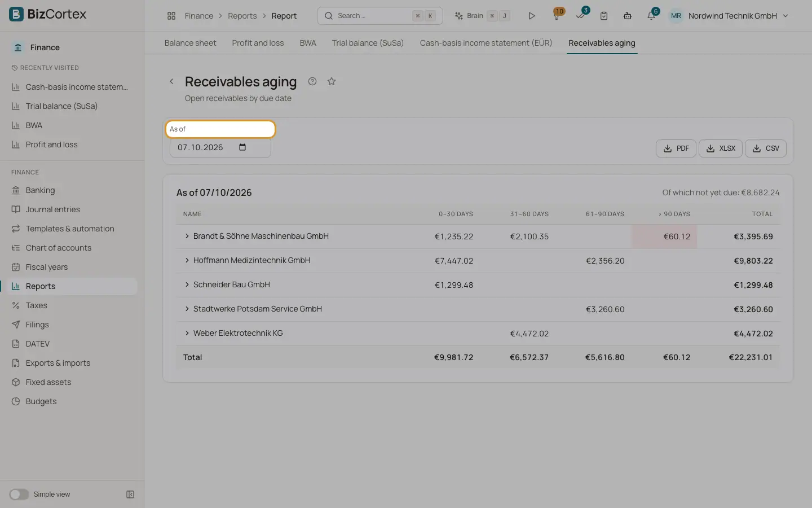Image resolution: width=812 pixels, height=508 pixels.
Task: Expand Hoffmann Medizintechnik GmbH row
Action: pyautogui.click(x=187, y=260)
